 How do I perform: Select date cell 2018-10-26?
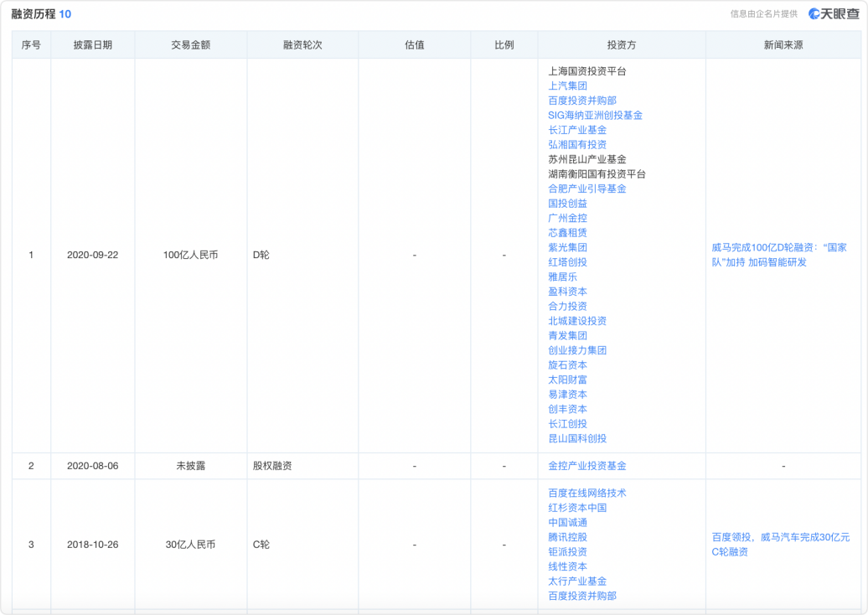click(x=92, y=544)
